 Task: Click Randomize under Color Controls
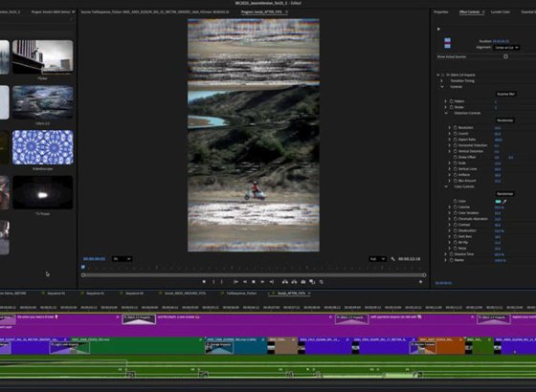[505, 194]
